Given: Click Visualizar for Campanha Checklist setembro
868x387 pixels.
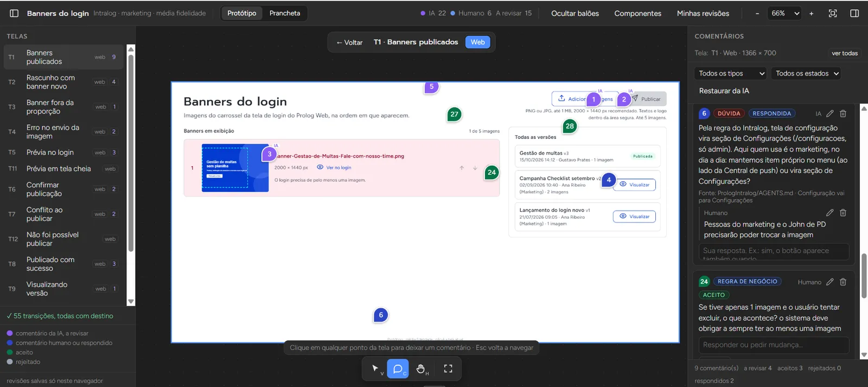Looking at the screenshot, I should click(x=634, y=185).
